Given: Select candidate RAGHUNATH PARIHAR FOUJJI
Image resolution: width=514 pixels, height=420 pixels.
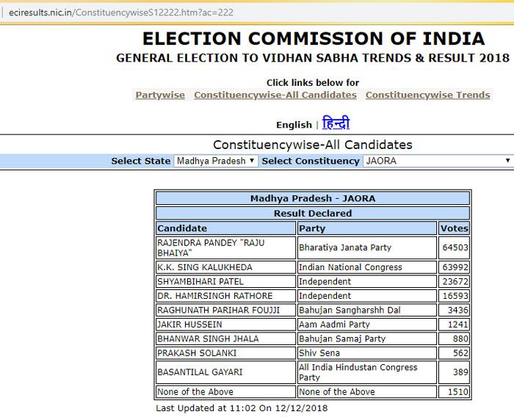Looking at the screenshot, I should [226, 310].
